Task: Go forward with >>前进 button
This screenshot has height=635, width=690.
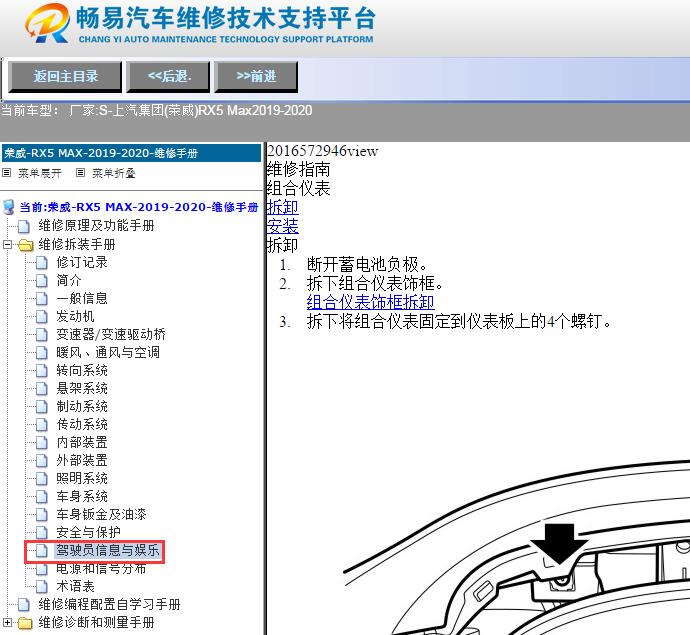Action: pyautogui.click(x=256, y=77)
